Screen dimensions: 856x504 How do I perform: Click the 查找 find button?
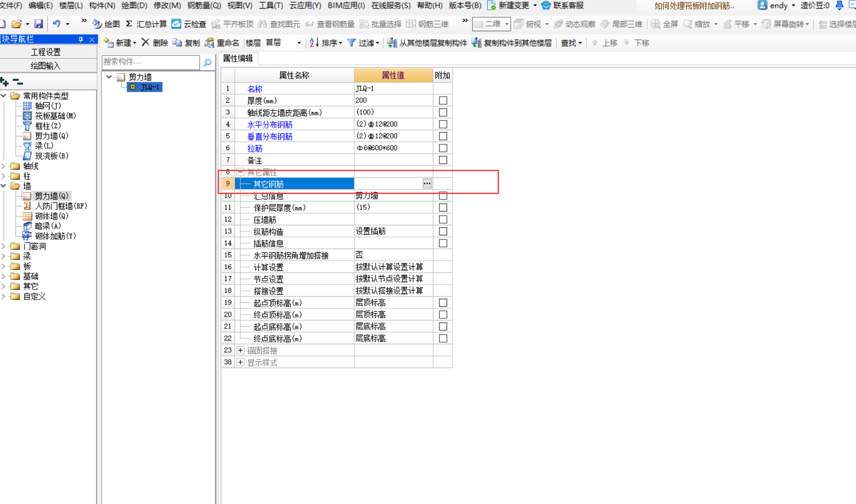click(x=571, y=43)
